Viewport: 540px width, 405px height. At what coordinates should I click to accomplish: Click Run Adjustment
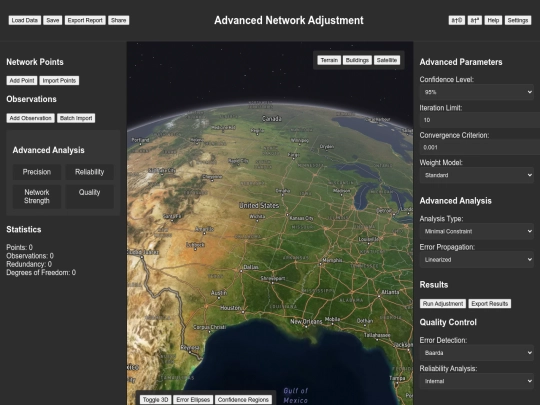click(443, 304)
